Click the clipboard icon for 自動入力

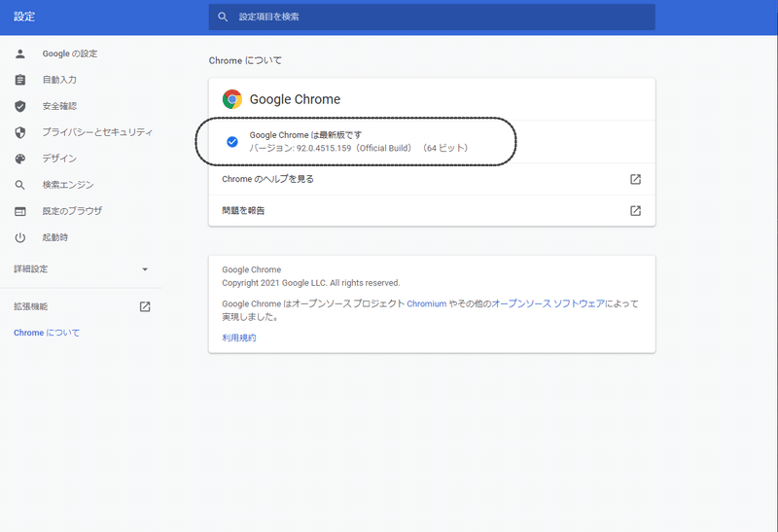click(19, 80)
